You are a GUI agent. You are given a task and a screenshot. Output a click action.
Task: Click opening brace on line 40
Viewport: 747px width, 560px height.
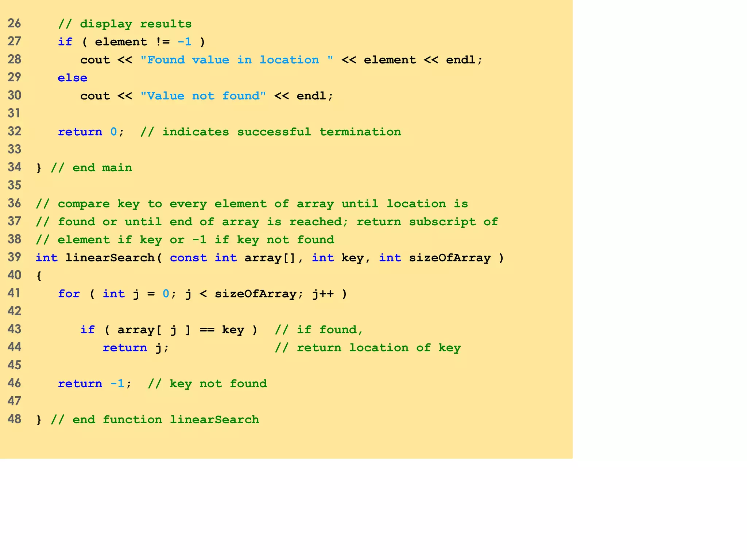pos(39,276)
